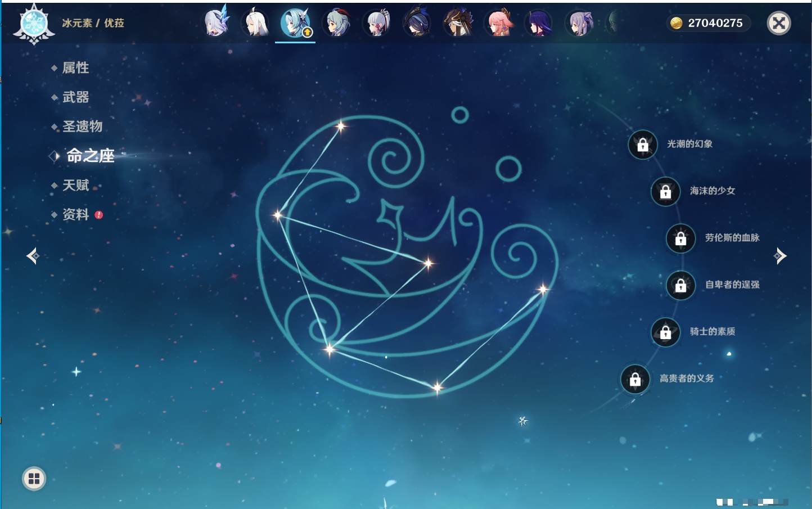
Task: Open 资料 profile with red notification
Action: pyautogui.click(x=75, y=214)
